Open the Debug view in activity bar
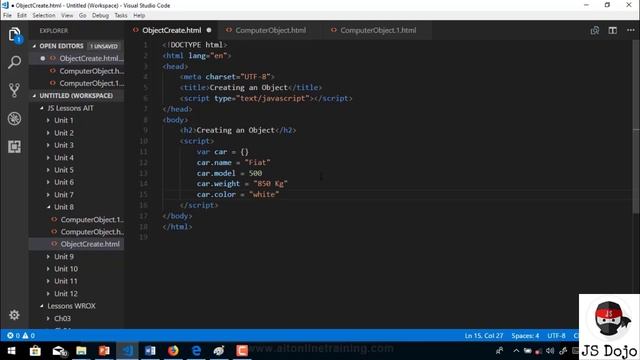 coord(14,118)
